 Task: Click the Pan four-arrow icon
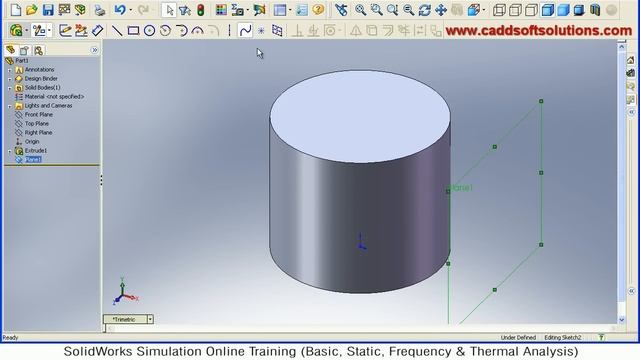click(x=441, y=10)
